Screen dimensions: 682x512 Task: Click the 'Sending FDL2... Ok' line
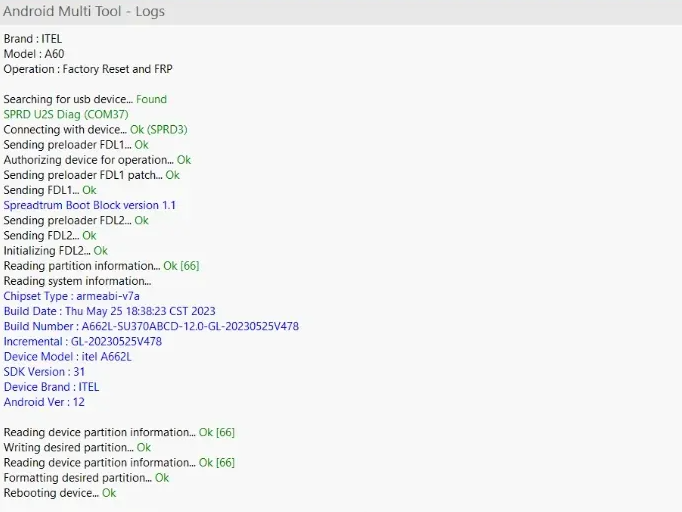pos(50,236)
